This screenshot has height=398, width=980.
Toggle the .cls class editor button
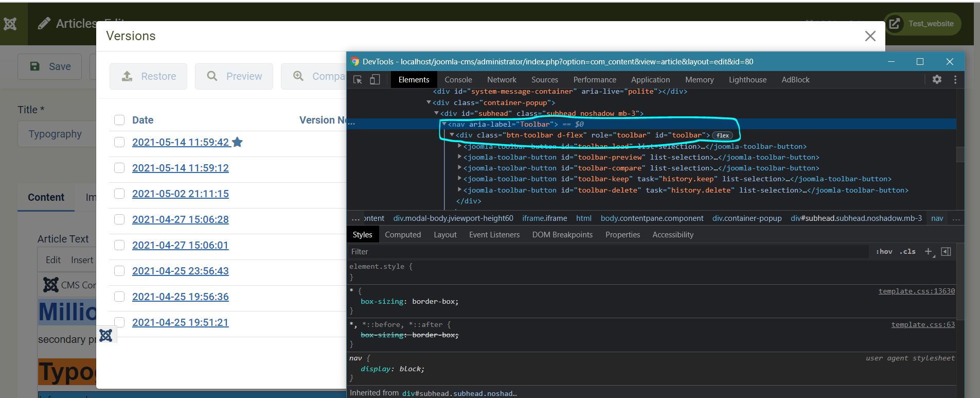907,251
